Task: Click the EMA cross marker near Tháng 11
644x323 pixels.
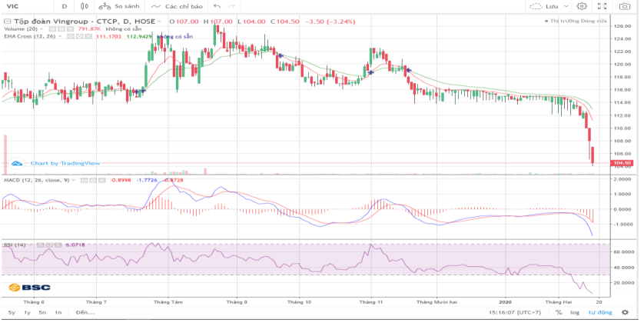Action: tap(371, 72)
